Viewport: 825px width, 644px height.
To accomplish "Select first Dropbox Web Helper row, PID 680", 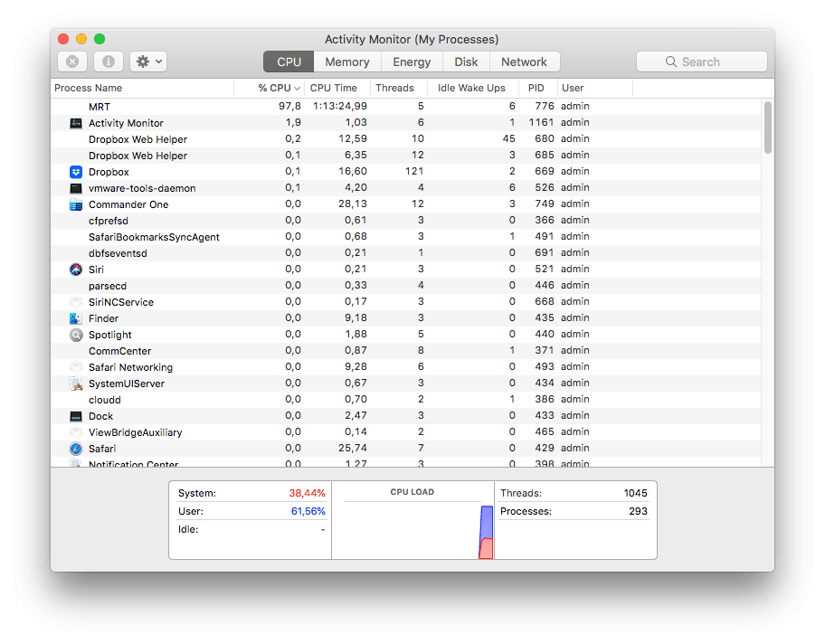I will [406, 139].
